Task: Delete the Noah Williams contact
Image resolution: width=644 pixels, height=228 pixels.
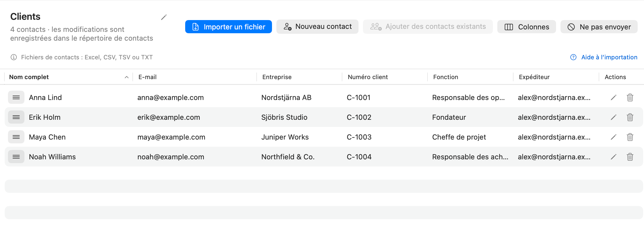Action: pyautogui.click(x=630, y=157)
